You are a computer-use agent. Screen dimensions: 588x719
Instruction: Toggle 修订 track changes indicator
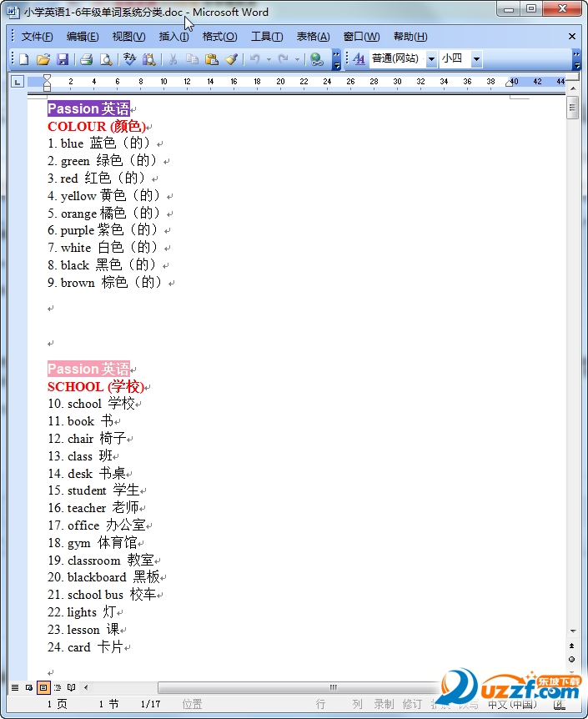coord(412,704)
